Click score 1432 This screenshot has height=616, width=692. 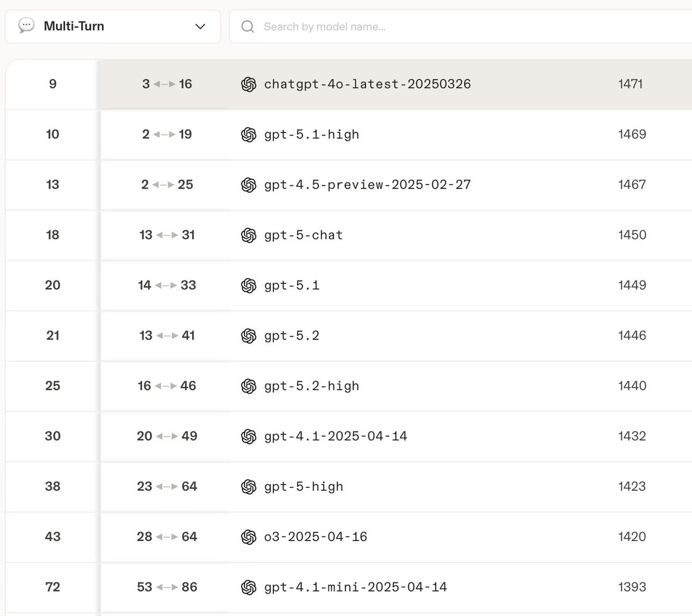pyautogui.click(x=632, y=436)
